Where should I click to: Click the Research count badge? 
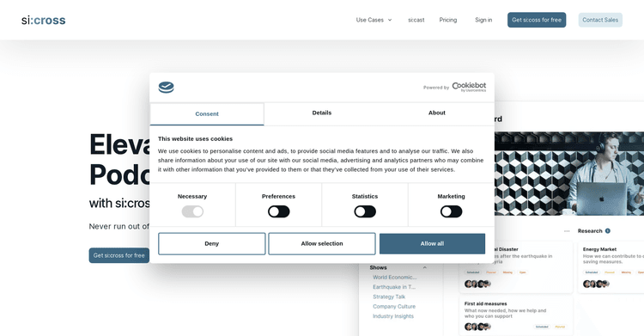[x=607, y=230]
